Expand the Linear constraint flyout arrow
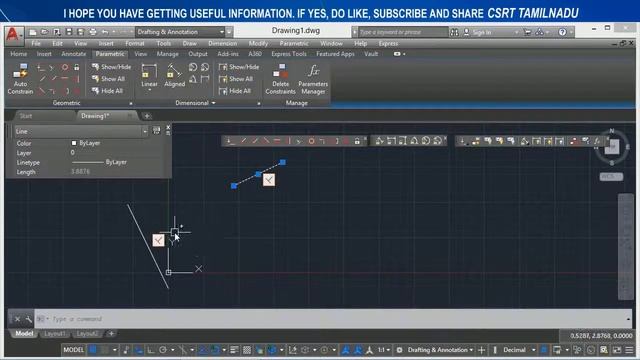 [149, 90]
